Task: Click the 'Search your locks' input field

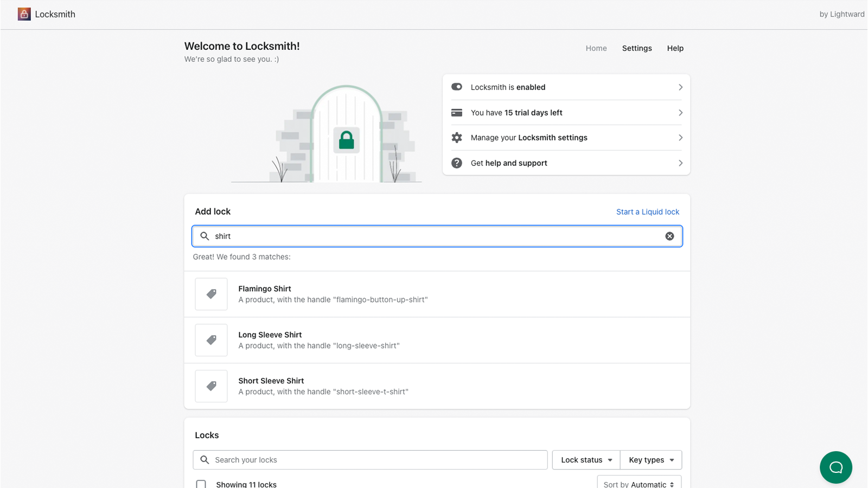Action: coord(370,459)
